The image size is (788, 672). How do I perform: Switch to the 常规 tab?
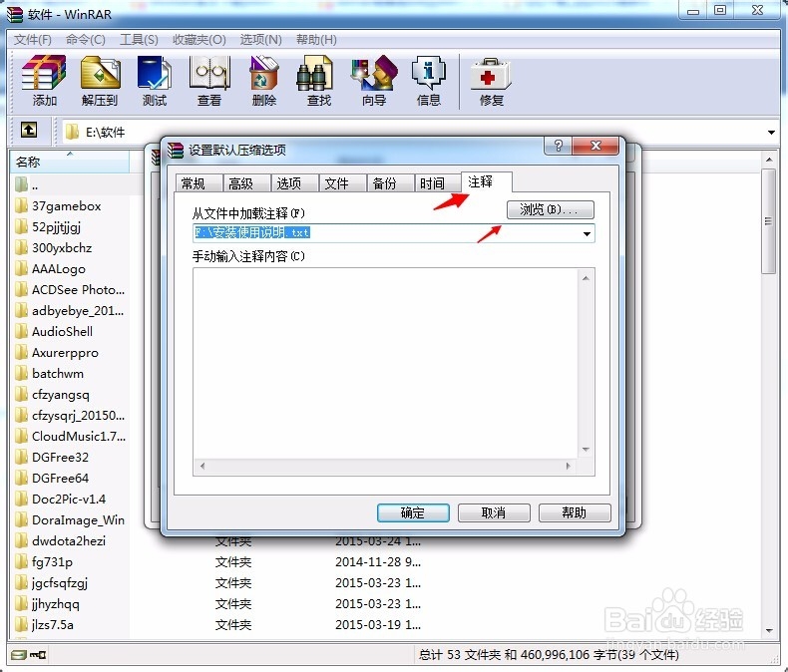pos(198,183)
